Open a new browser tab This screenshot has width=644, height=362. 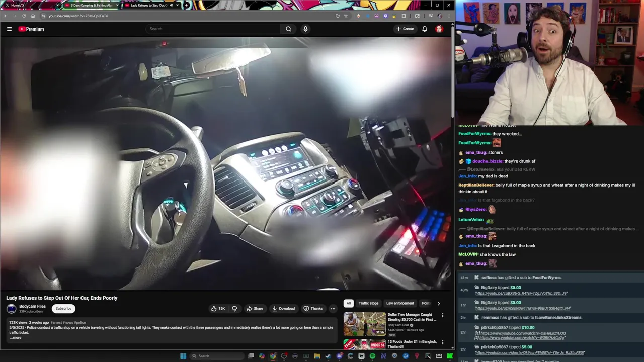(187, 5)
